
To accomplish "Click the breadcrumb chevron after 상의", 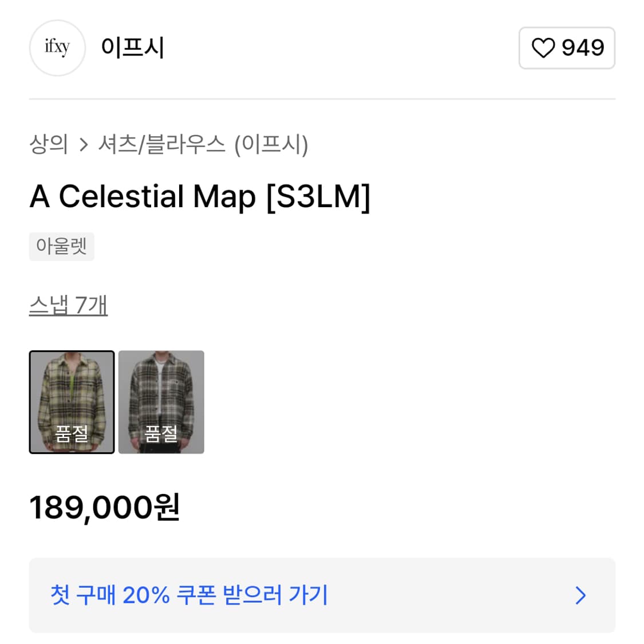I will (x=84, y=145).
